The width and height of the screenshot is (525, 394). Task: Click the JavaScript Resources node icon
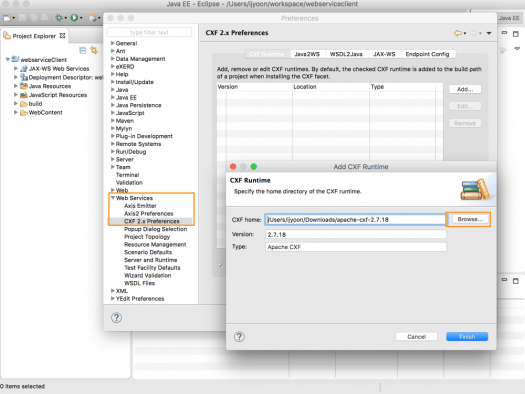(24, 95)
